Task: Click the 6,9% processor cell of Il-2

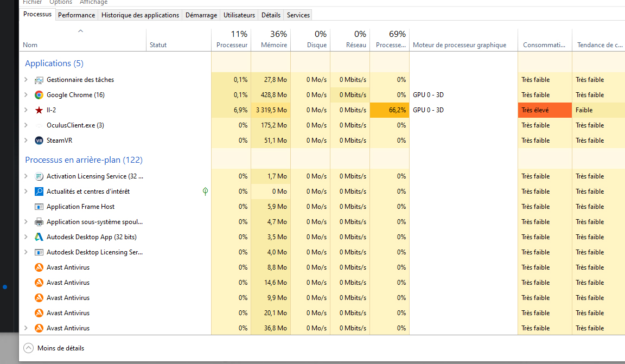Action: click(x=231, y=110)
